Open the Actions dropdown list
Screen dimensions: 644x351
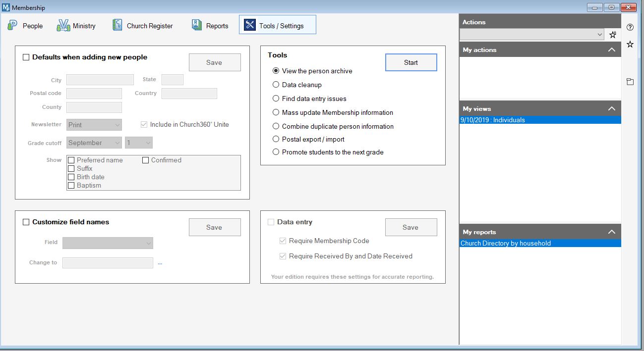(x=600, y=35)
